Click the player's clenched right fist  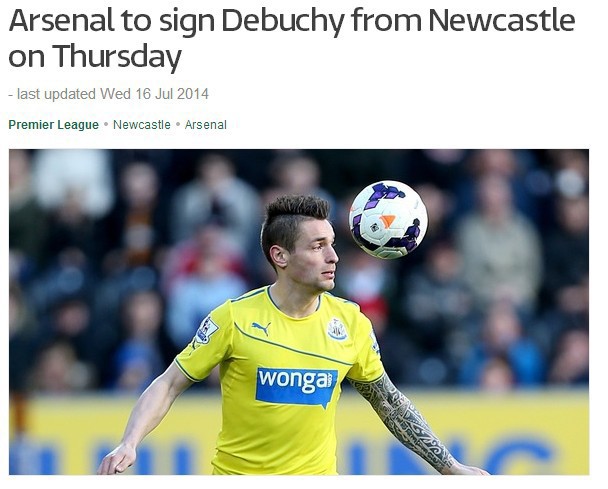coord(116,460)
